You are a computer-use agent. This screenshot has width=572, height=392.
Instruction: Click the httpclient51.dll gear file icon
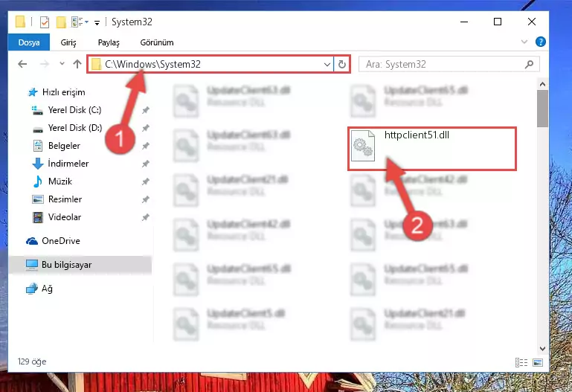click(x=363, y=146)
